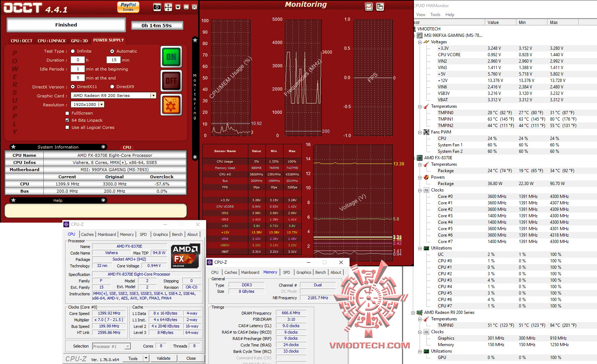Toggle the 64 Bits Linpack checkbox
The height and width of the screenshot is (364, 597).
(x=67, y=120)
